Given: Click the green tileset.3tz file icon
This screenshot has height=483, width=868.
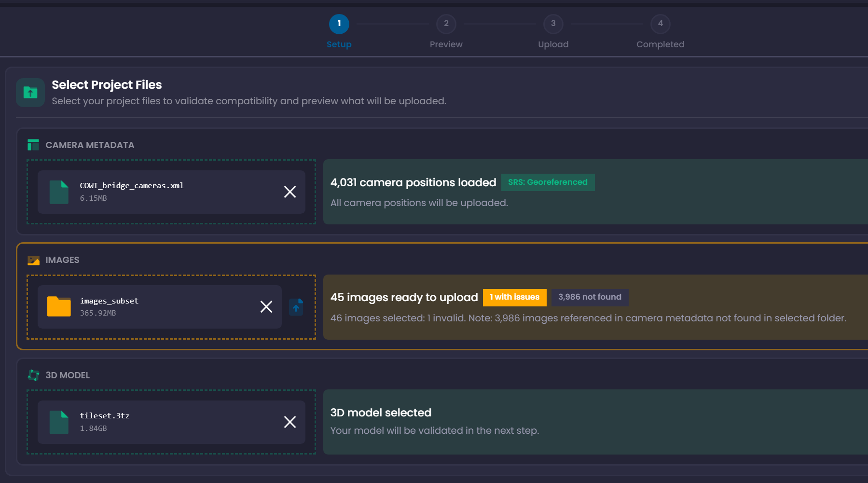Looking at the screenshot, I should click(59, 422).
